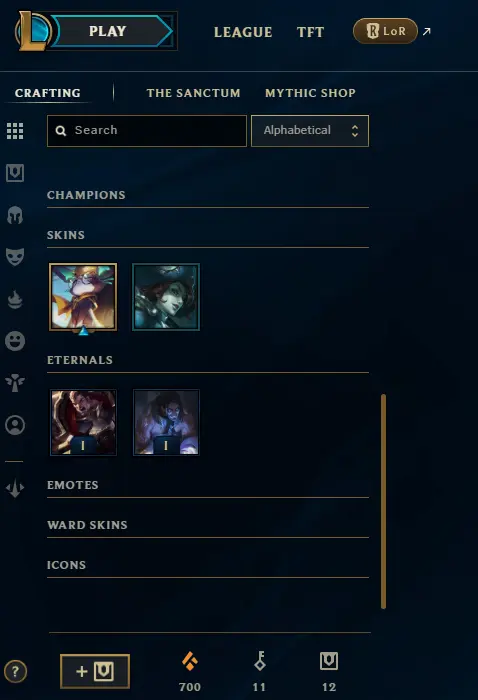This screenshot has height=700, width=478.
Task: Click the Play button
Action: (108, 31)
